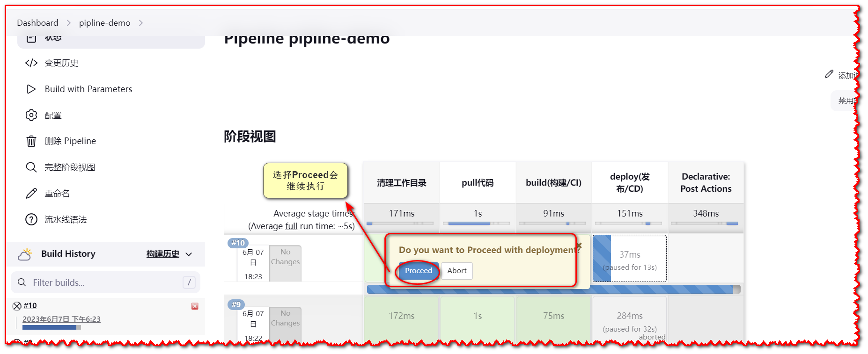Click the 配置 gear icon
The width and height of the screenshot is (868, 354).
coord(31,115)
